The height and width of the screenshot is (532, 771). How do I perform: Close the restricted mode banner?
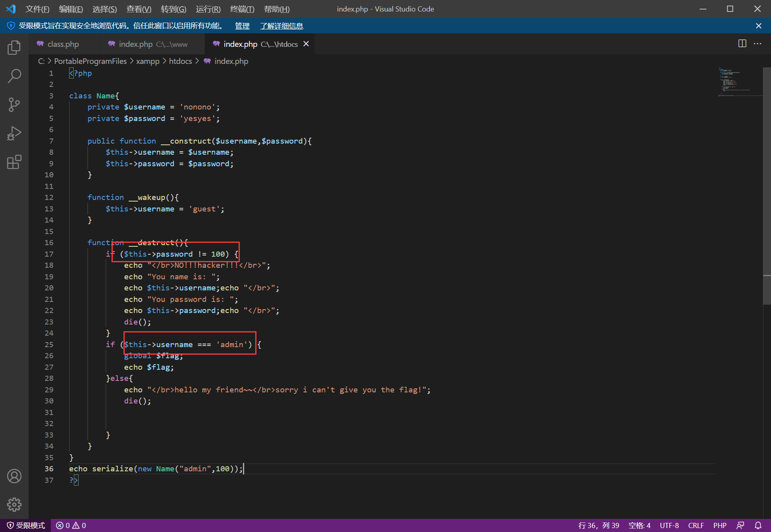click(758, 26)
